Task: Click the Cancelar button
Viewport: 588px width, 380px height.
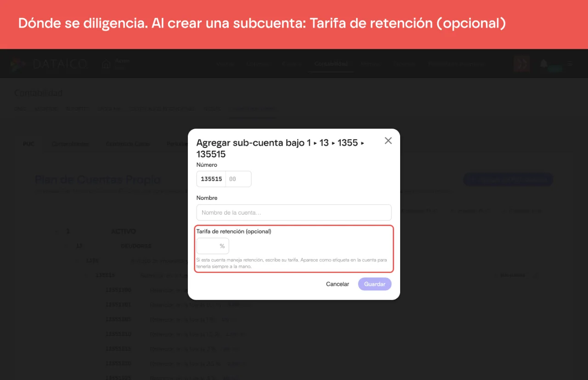Action: click(338, 284)
